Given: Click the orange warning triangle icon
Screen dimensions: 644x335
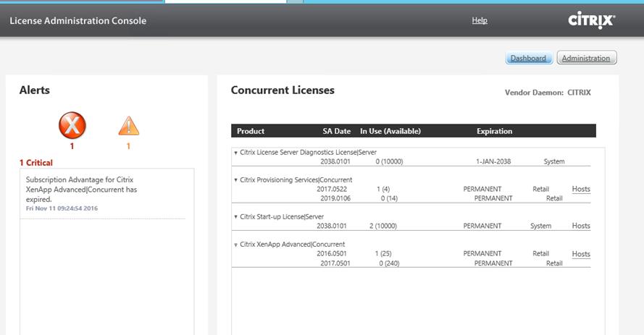Looking at the screenshot, I should (x=128, y=126).
